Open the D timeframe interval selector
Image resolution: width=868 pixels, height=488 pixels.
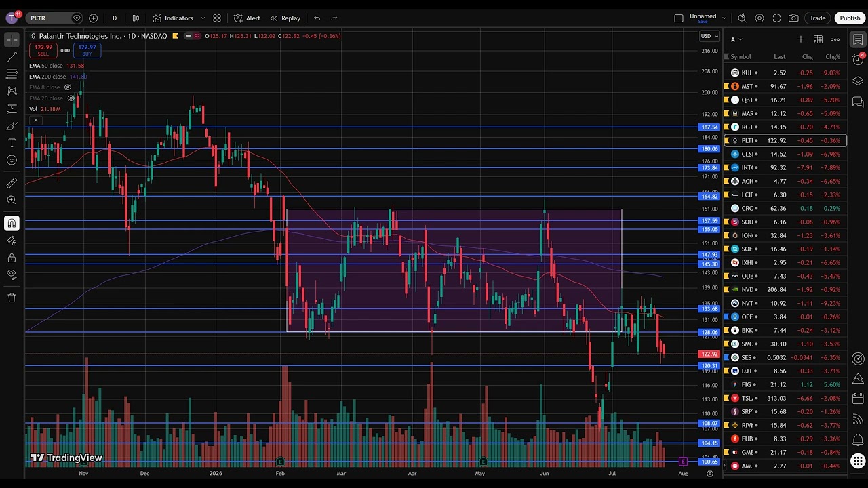tap(114, 18)
